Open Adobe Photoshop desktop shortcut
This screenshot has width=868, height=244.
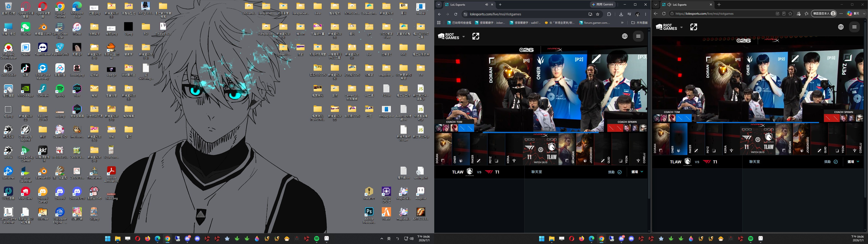click(369, 215)
